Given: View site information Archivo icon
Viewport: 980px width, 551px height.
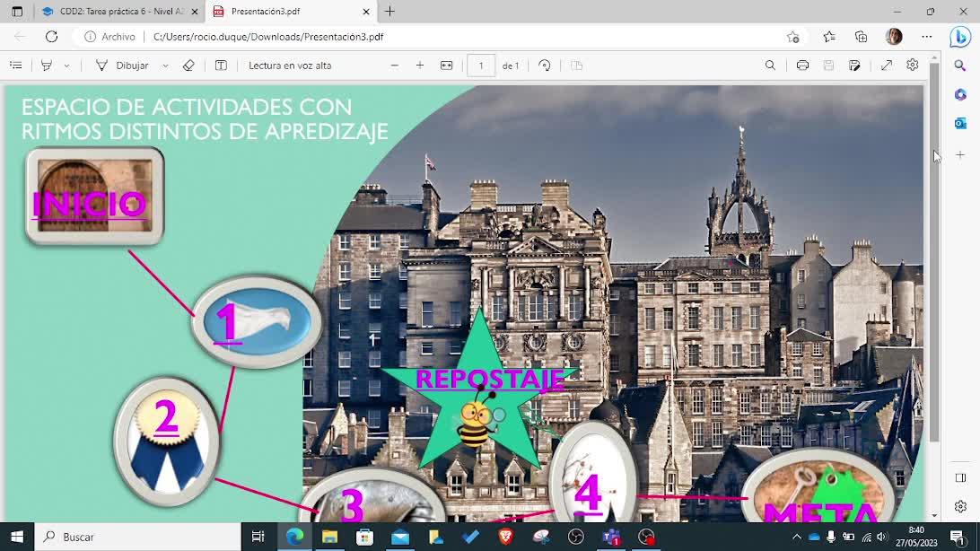Looking at the screenshot, I should [109, 37].
